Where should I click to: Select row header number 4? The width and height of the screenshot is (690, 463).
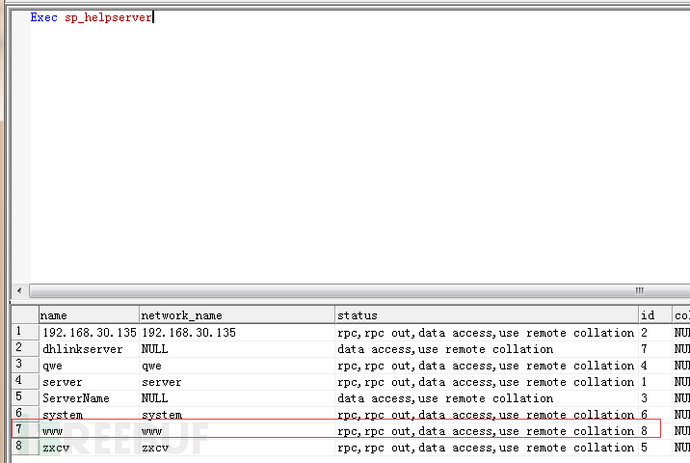point(25,381)
